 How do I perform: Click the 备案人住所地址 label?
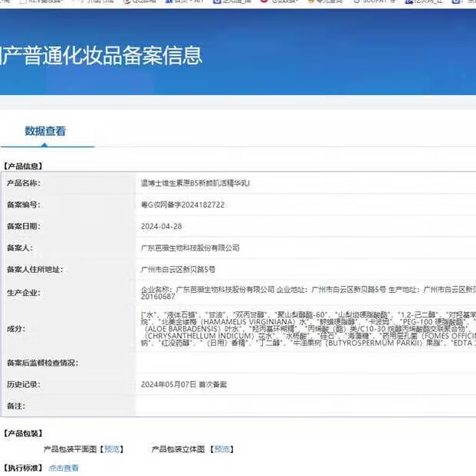35,269
